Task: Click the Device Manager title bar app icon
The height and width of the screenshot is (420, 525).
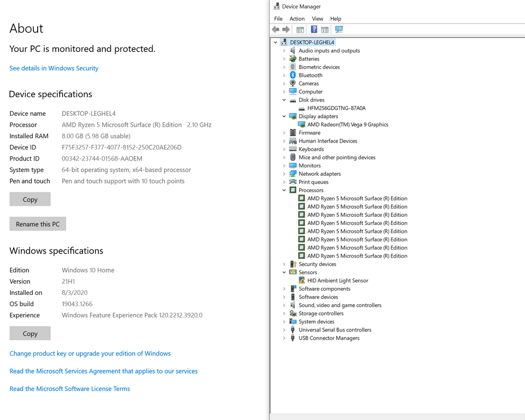Action: click(276, 6)
